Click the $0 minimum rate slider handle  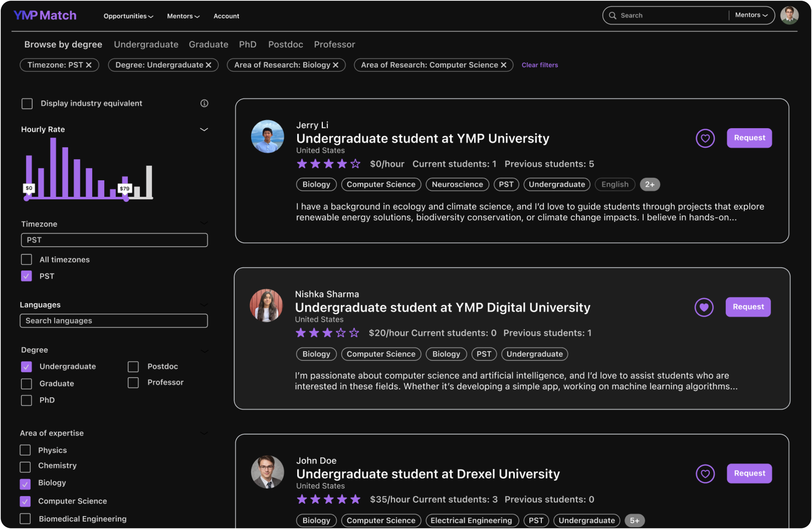[x=27, y=198]
